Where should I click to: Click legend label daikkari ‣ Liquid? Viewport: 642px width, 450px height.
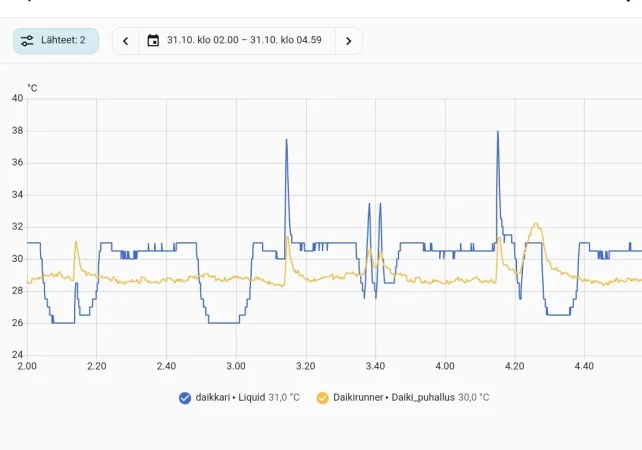(231, 397)
